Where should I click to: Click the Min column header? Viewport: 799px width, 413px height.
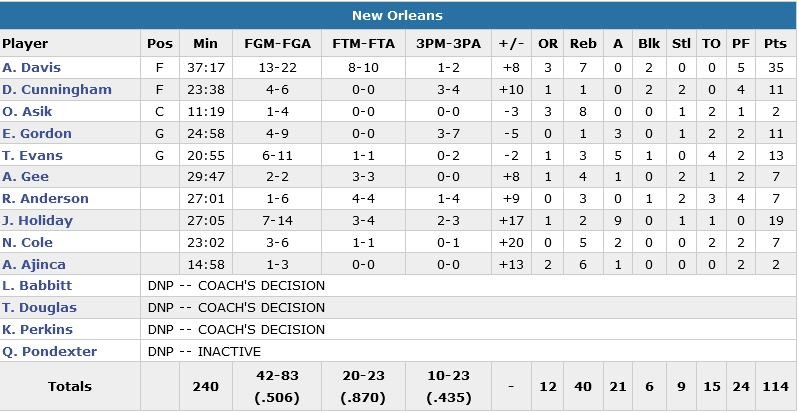pos(205,44)
